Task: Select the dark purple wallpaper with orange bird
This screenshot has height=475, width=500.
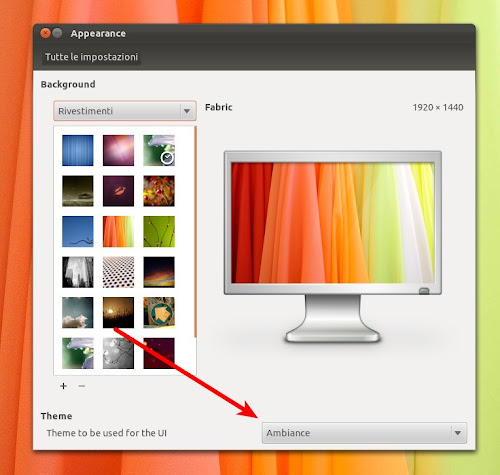Action: point(118,191)
